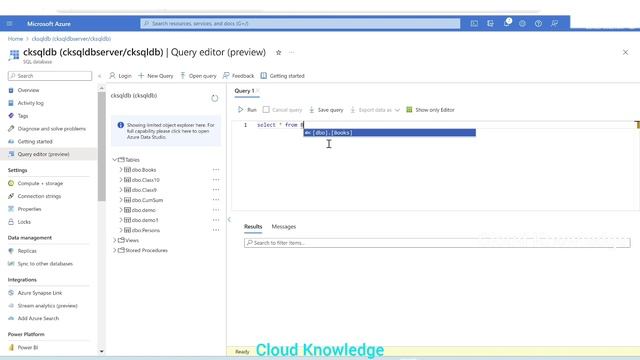The width and height of the screenshot is (640, 360).
Task: Expand the dbo.Class9 table
Action: click(x=121, y=190)
